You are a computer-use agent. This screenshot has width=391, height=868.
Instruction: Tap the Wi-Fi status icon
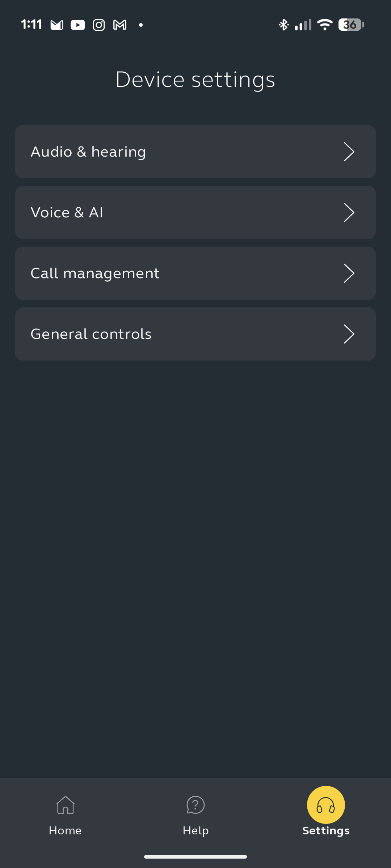point(324,25)
